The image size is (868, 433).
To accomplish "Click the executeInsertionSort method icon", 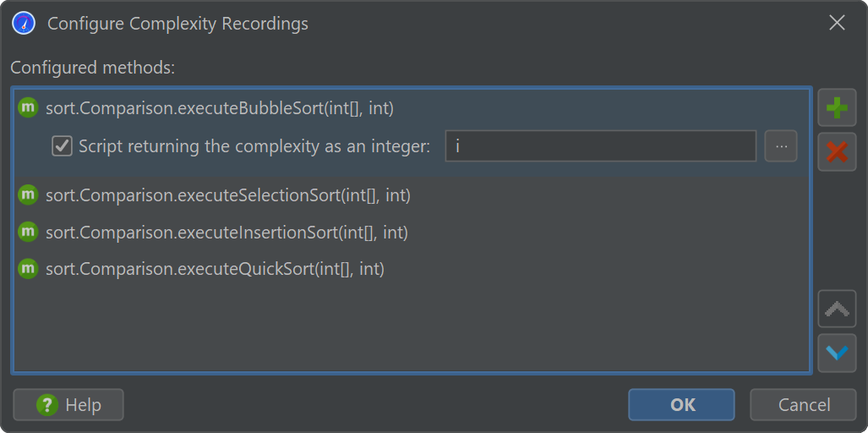I will pyautogui.click(x=28, y=232).
